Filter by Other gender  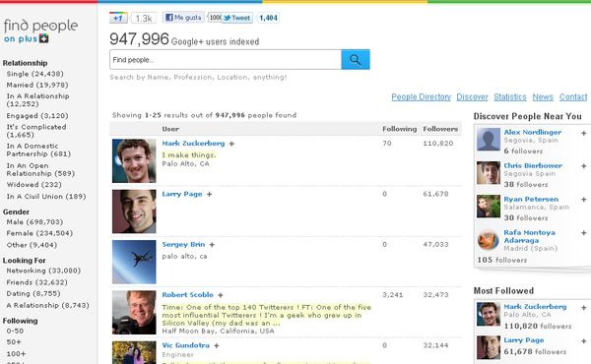(x=32, y=245)
